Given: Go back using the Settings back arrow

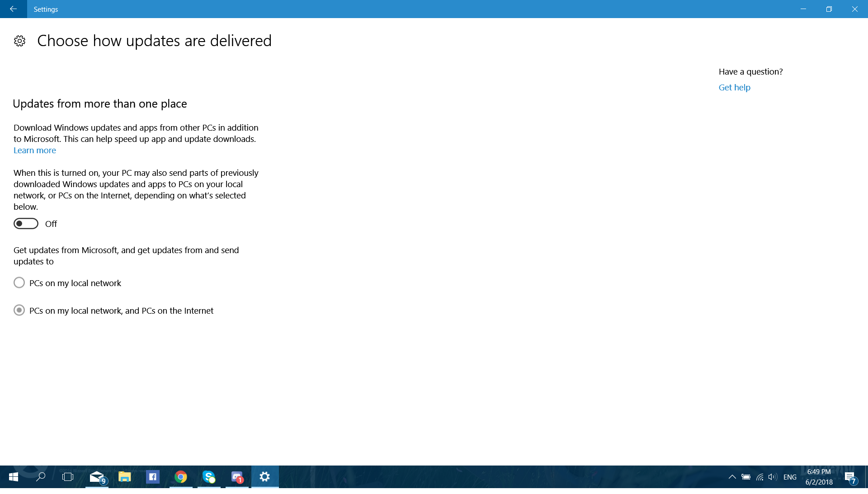Looking at the screenshot, I should 13,9.
